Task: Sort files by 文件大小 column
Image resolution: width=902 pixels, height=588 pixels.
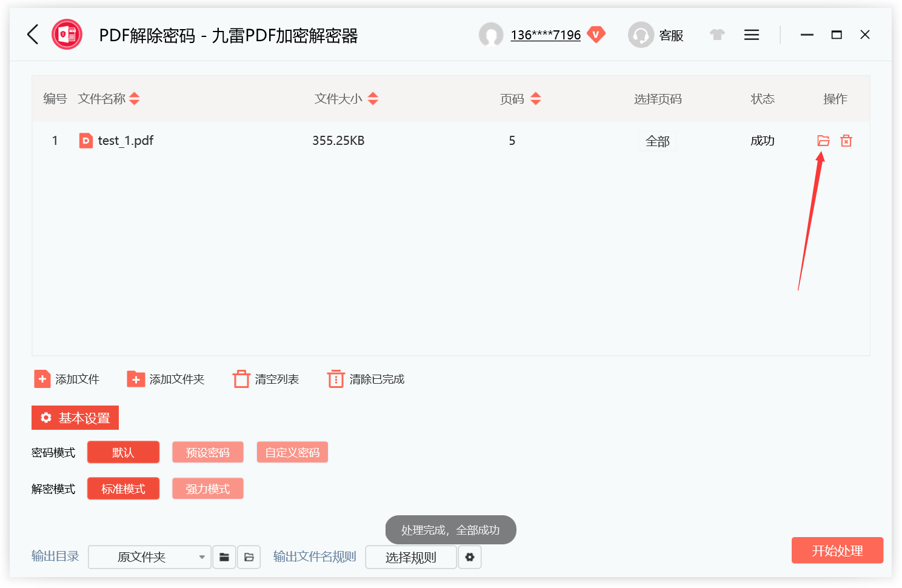Action: (346, 98)
